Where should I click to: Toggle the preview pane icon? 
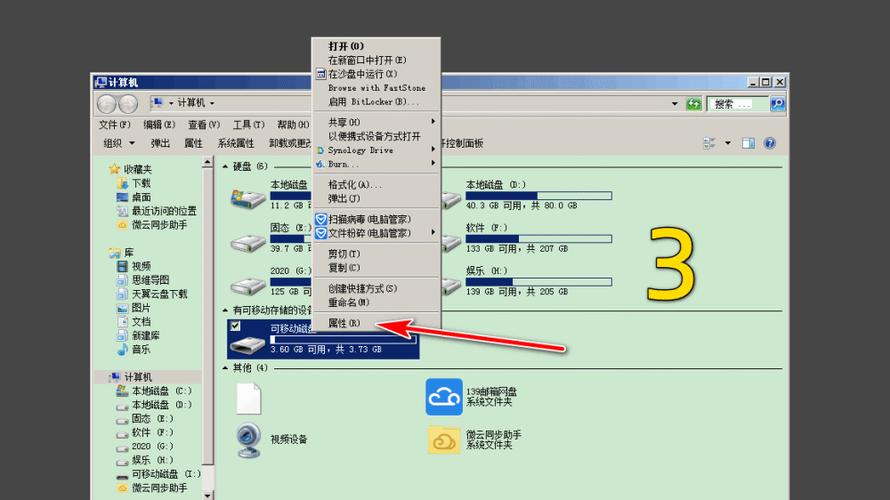pyautogui.click(x=748, y=143)
